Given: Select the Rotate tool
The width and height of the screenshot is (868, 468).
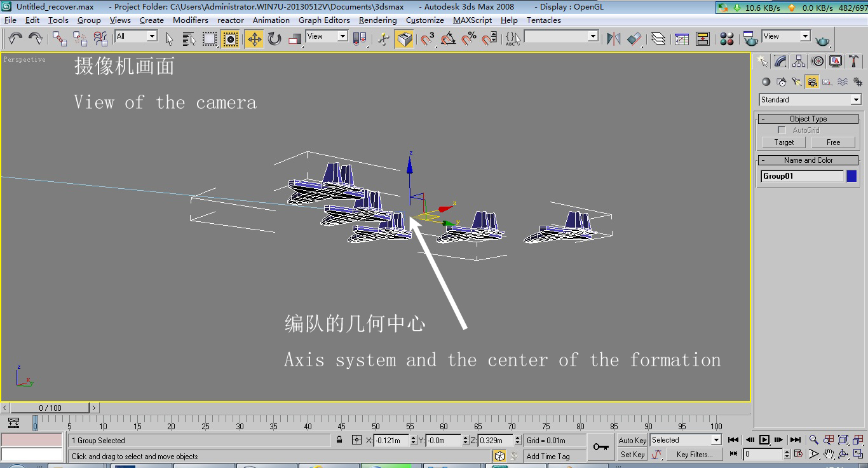Looking at the screenshot, I should coord(275,39).
